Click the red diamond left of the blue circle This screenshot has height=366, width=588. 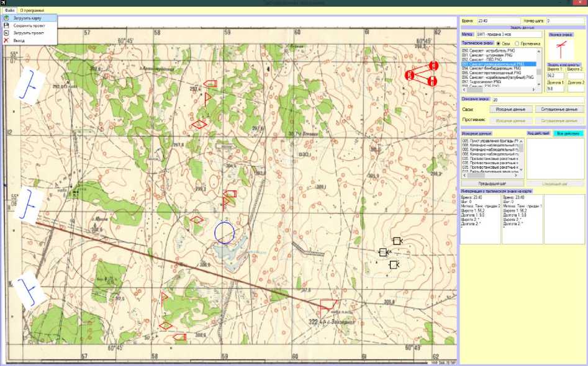tap(197, 220)
